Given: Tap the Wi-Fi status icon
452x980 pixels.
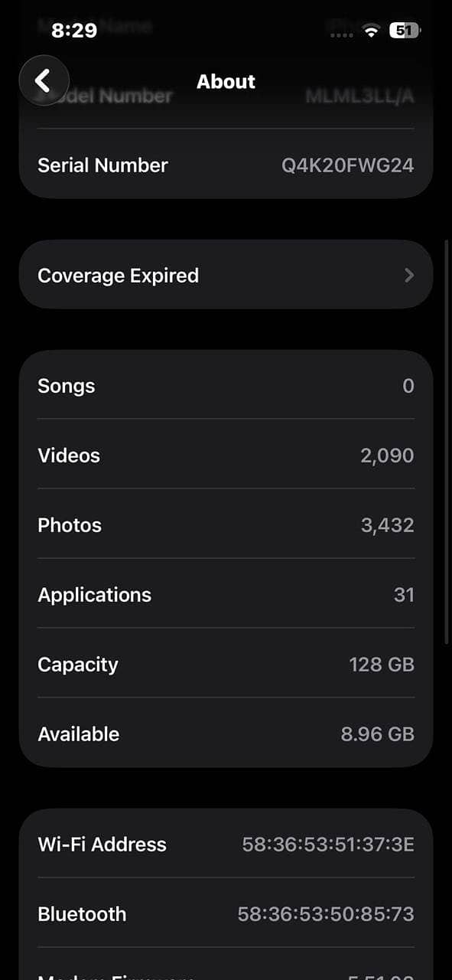Looking at the screenshot, I should click(372, 31).
